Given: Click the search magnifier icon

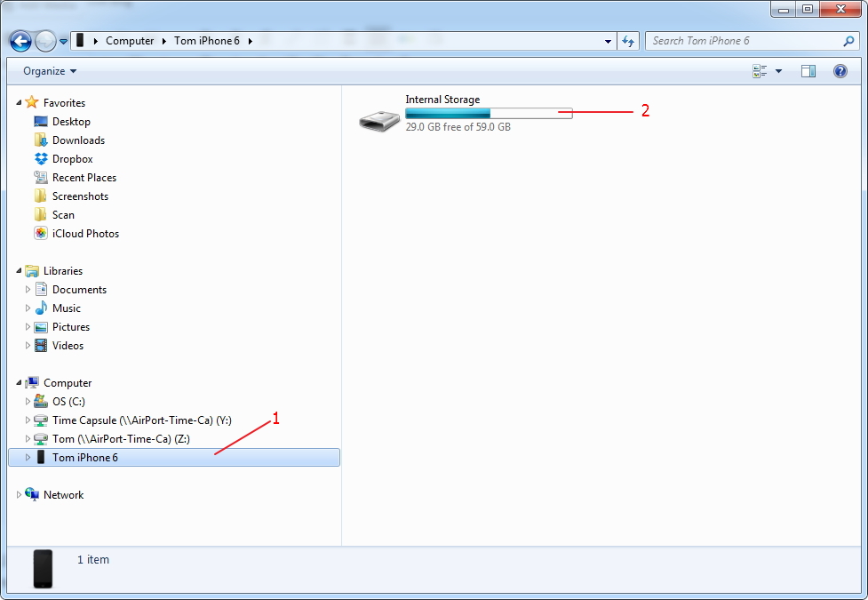Looking at the screenshot, I should [848, 41].
